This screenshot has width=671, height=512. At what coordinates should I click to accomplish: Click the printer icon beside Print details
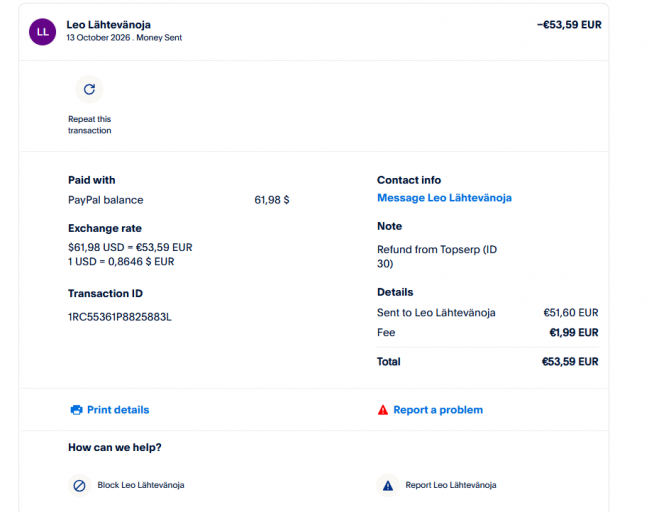point(77,410)
